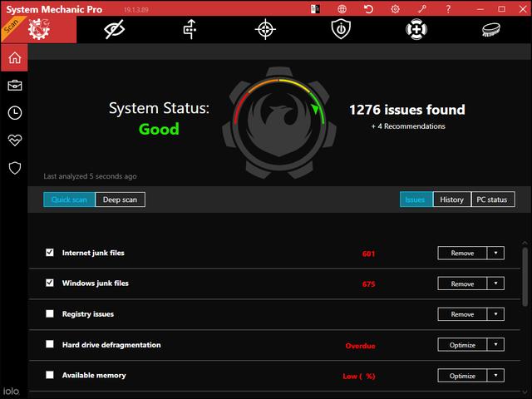The image size is (532, 399).
Task: Click the system status gauge dial
Action: click(x=279, y=123)
